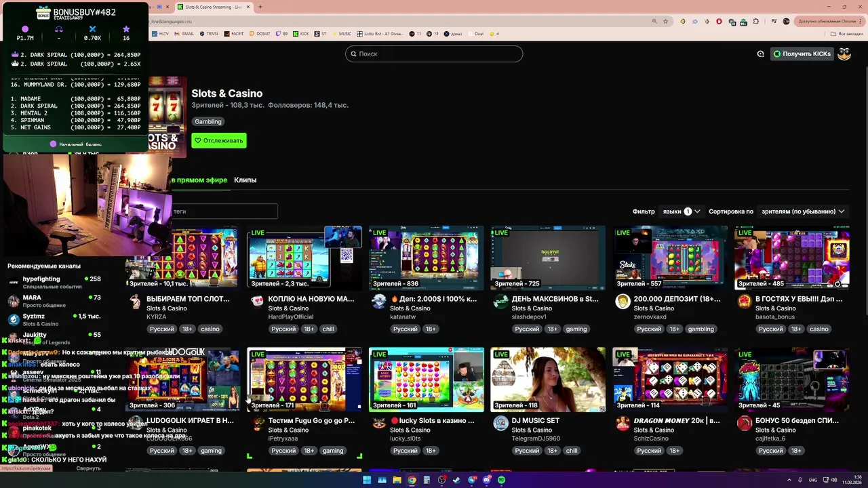
Task: Open Все закладки bookmarks folder
Action: tap(848, 33)
